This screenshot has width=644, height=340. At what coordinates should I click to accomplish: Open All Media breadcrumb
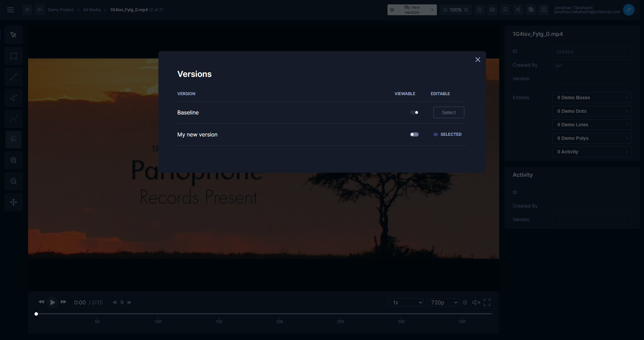coord(92,10)
